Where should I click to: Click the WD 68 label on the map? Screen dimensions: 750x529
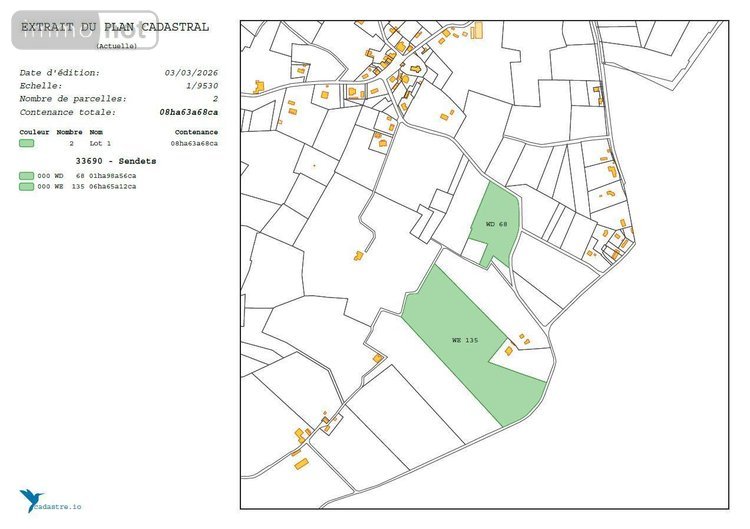497,224
